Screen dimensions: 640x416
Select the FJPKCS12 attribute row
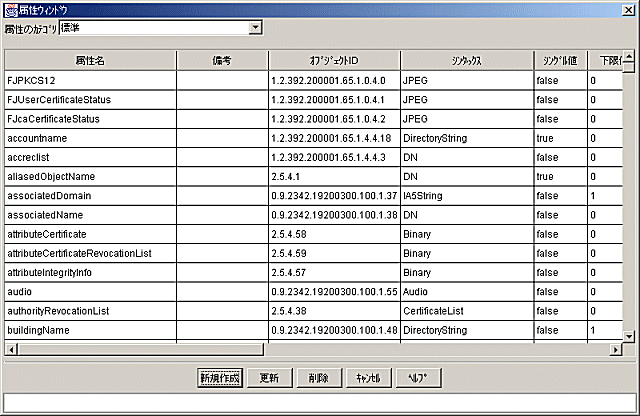pos(90,81)
